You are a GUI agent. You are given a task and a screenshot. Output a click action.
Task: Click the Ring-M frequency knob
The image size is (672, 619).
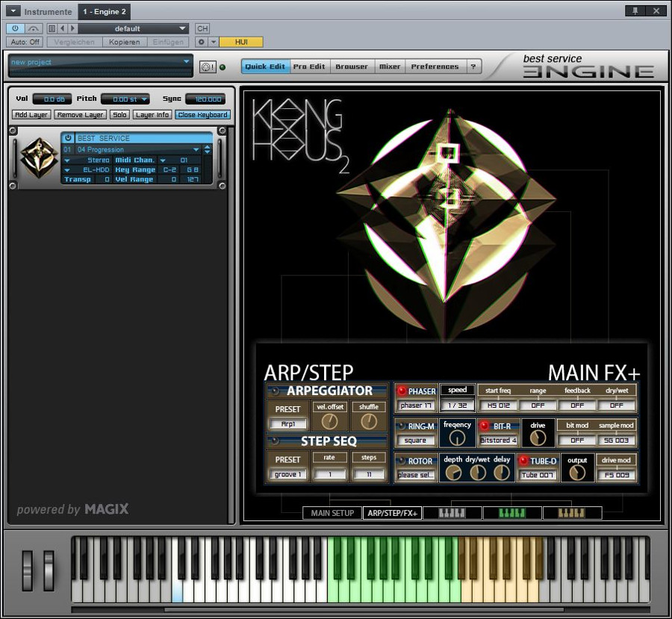pyautogui.click(x=457, y=438)
